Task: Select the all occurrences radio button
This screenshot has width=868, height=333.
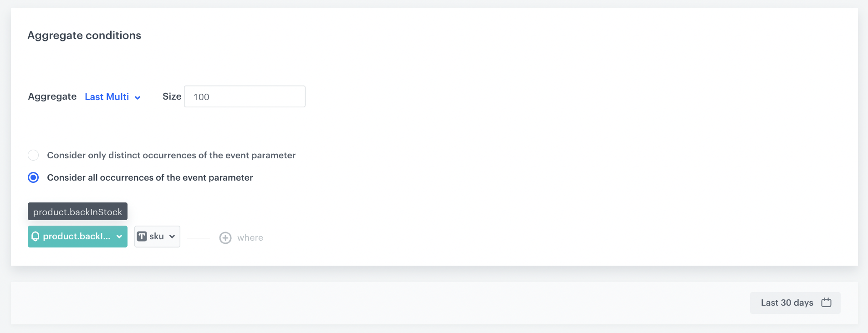Action: (x=33, y=177)
